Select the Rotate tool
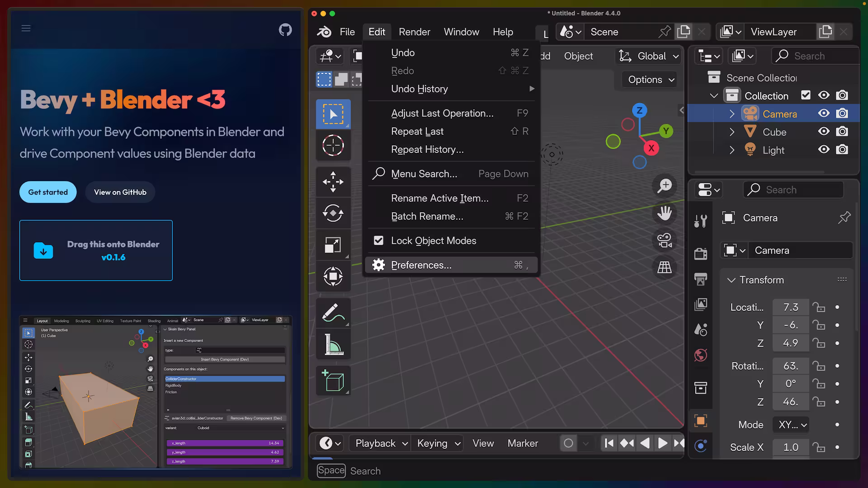868x488 pixels. tap(333, 213)
